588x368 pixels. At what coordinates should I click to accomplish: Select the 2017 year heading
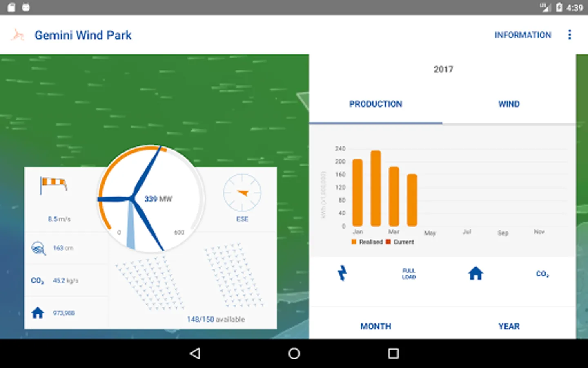pos(443,70)
